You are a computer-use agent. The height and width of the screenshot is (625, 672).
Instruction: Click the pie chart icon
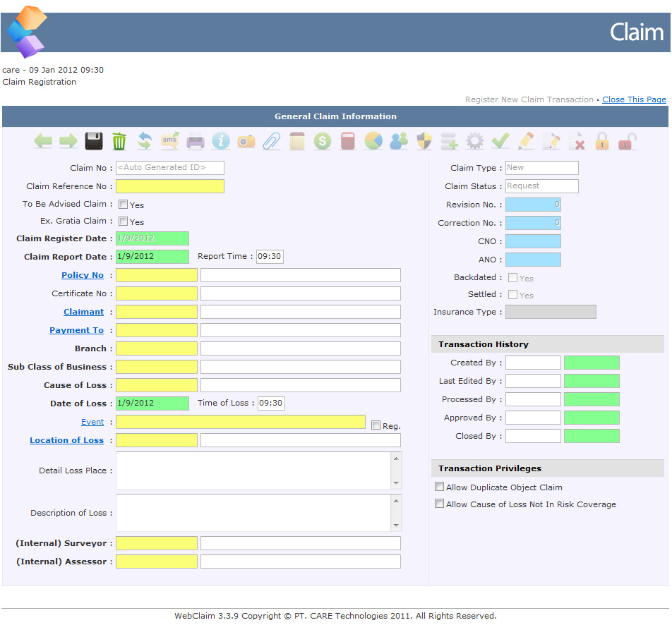click(373, 141)
